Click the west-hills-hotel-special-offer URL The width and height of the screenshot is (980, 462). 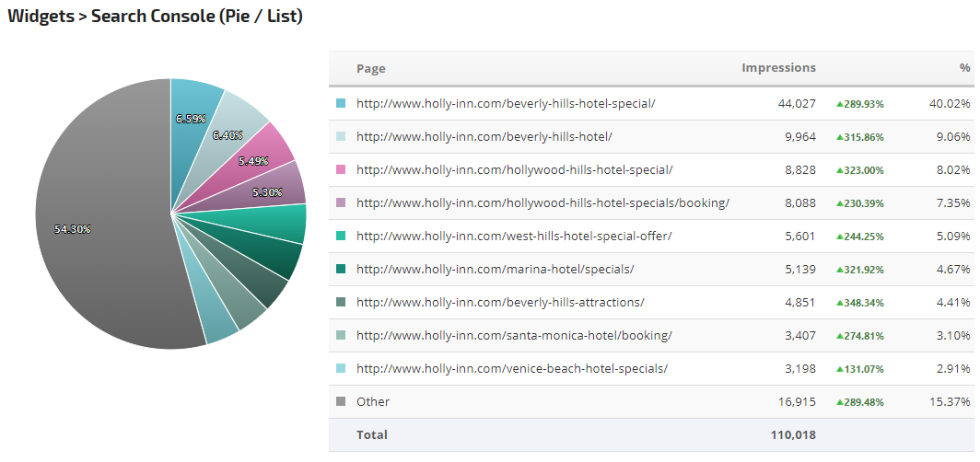click(514, 237)
